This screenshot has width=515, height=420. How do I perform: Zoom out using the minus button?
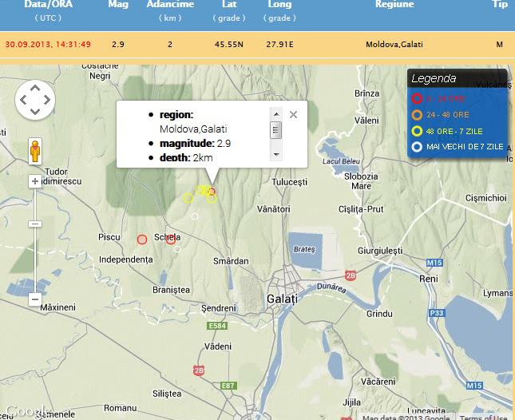tap(34, 299)
